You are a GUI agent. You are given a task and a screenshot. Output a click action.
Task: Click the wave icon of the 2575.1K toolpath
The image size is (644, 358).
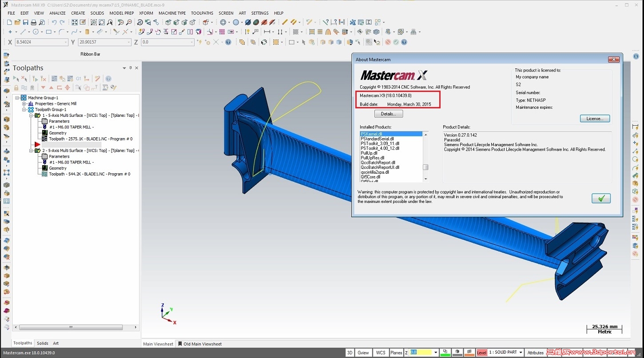click(x=44, y=139)
